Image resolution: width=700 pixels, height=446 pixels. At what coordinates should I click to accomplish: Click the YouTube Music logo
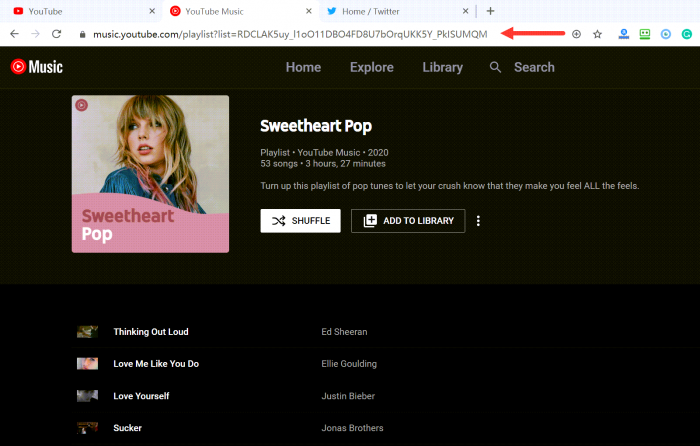tap(36, 67)
